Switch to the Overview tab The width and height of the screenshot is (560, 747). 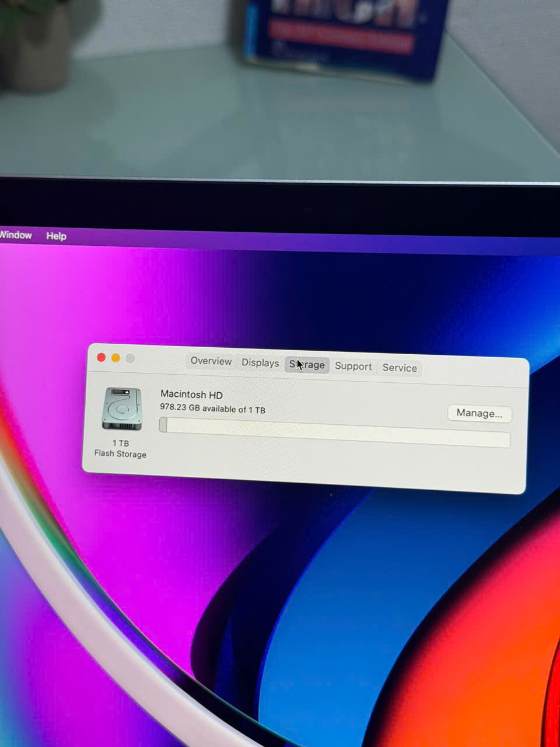point(211,361)
